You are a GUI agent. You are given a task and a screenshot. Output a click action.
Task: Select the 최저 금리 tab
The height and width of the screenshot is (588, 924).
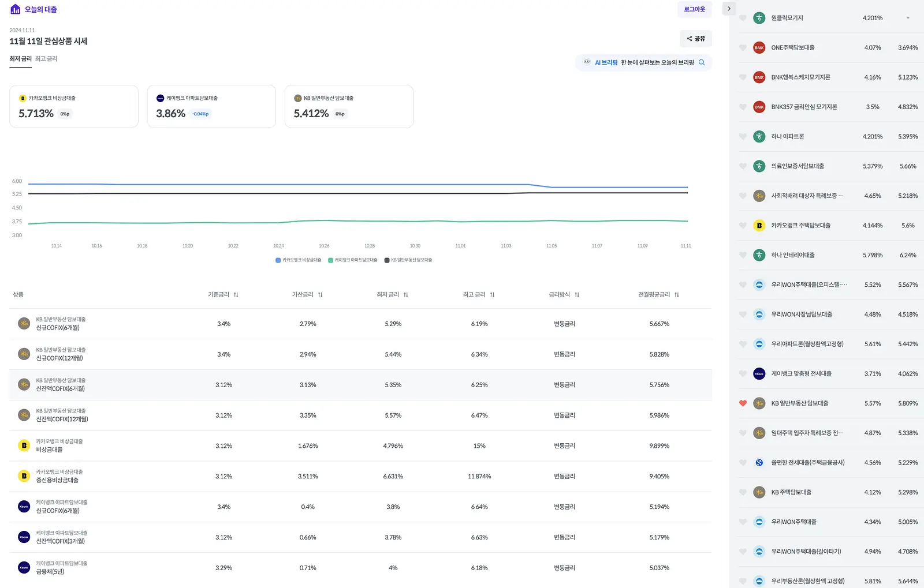click(x=20, y=59)
